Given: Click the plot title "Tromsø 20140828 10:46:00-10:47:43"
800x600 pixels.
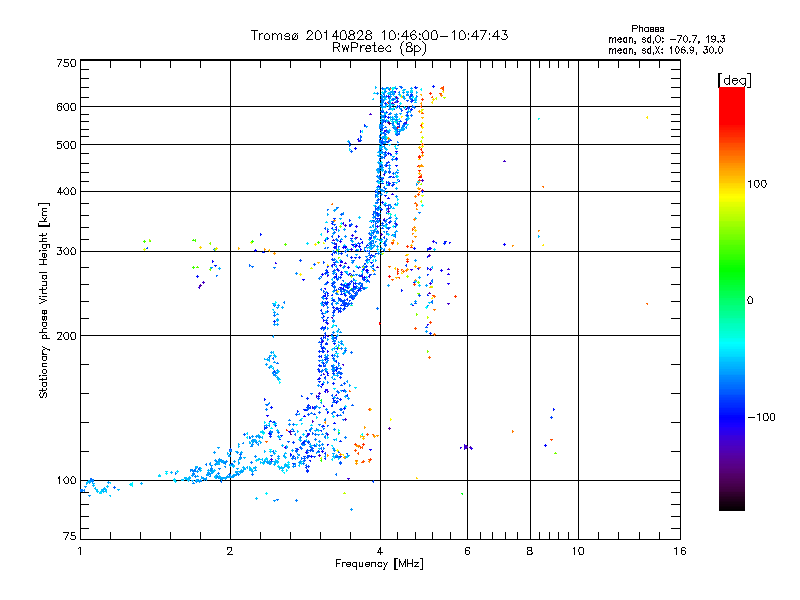Looking at the screenshot, I should (379, 35).
